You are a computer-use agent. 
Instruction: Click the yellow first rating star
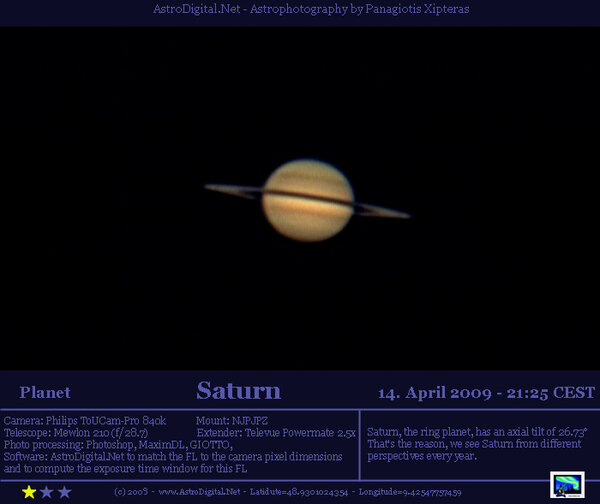(x=29, y=492)
